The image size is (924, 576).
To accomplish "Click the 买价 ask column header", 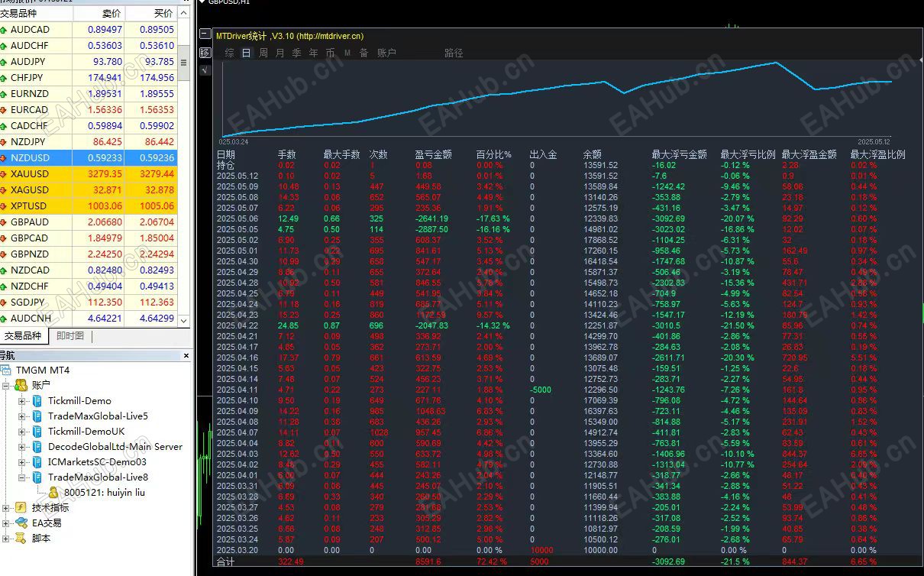I will click(x=151, y=14).
